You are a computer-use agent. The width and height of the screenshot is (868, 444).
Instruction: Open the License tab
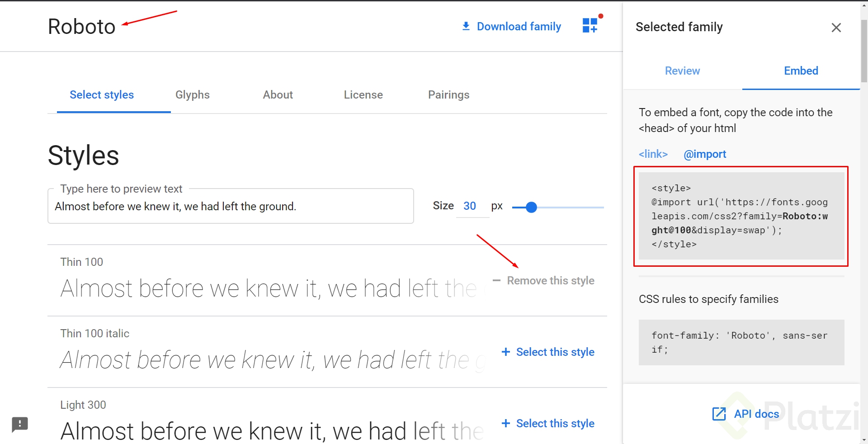coord(363,95)
